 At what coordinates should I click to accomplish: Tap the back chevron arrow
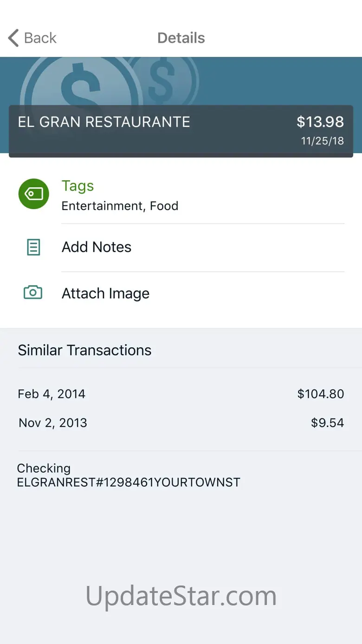14,38
